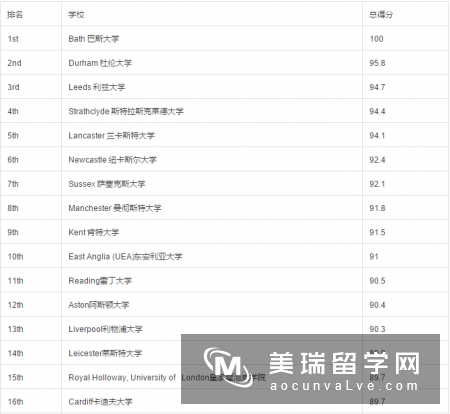Select the Leeds 利兹大学 cell
Screen dimensions: 450x414
212,87
